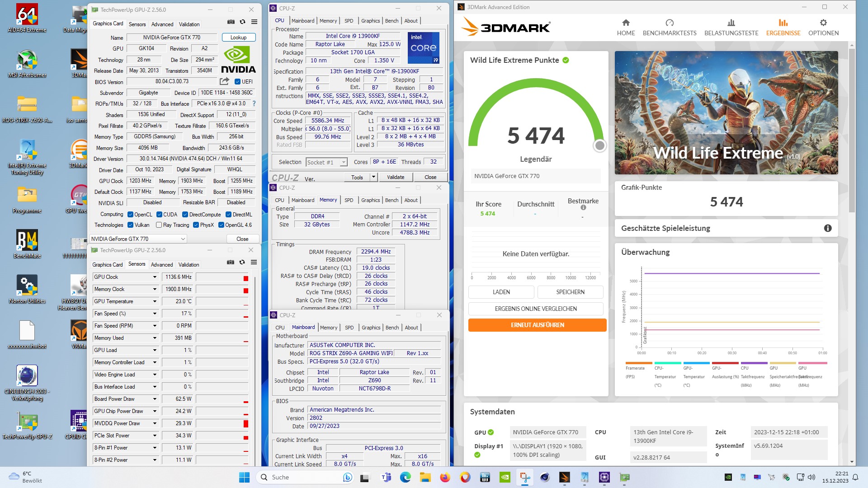Image resolution: width=868 pixels, height=488 pixels.
Task: Switch to SPD tab in CPU-Z Memory window
Action: [349, 200]
